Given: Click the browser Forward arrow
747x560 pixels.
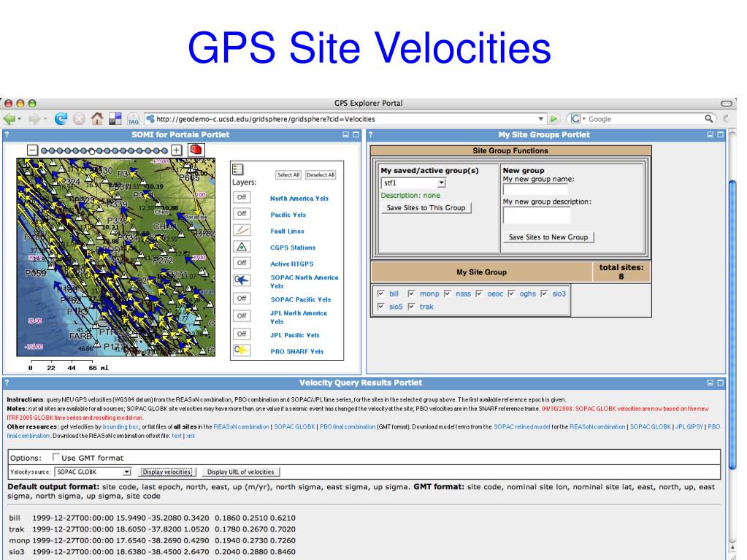Looking at the screenshot, I should (34, 118).
